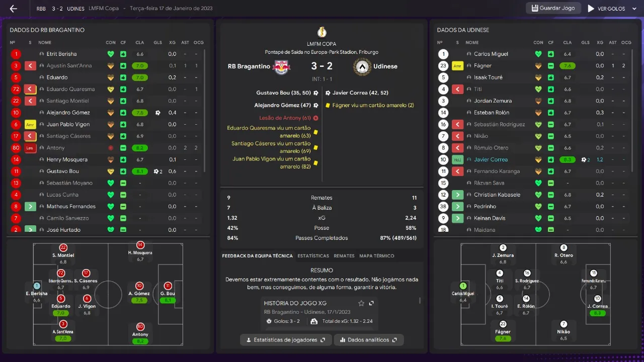Click Javier Correa's HdJ badge

click(457, 160)
